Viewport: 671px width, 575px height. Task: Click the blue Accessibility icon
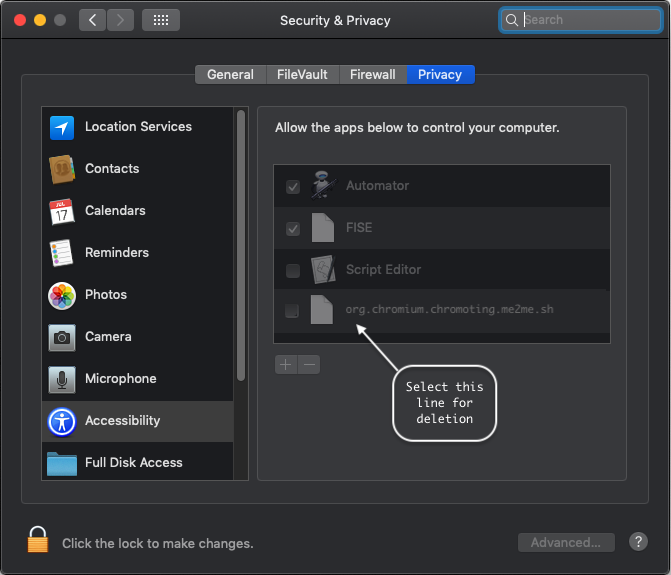coord(62,422)
